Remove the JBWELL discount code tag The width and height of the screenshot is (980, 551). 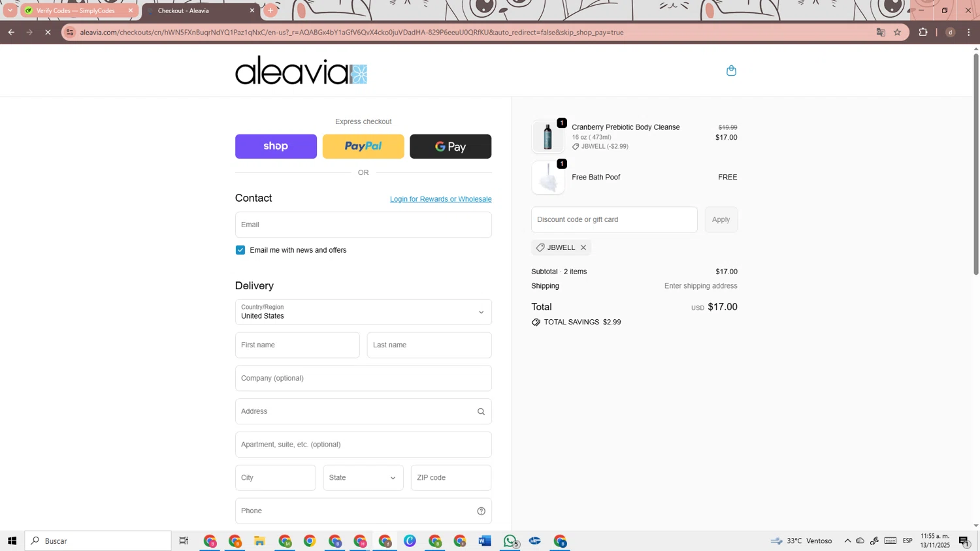click(x=583, y=247)
